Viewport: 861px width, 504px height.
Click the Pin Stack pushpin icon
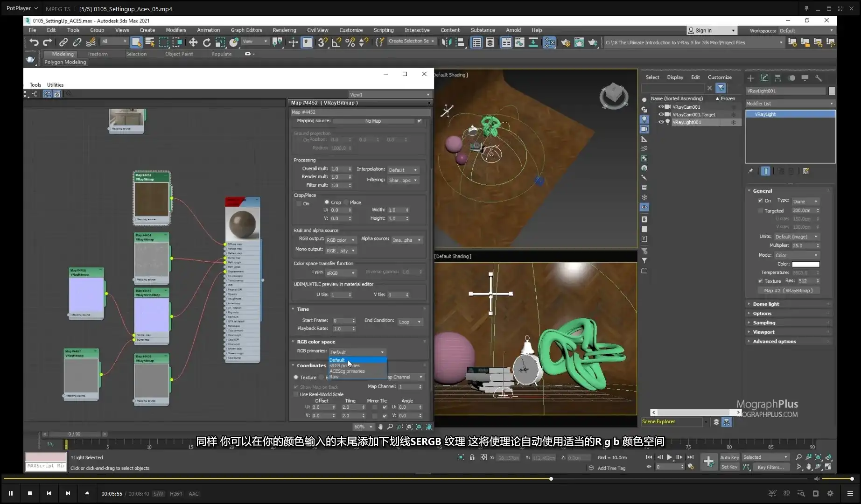751,171
